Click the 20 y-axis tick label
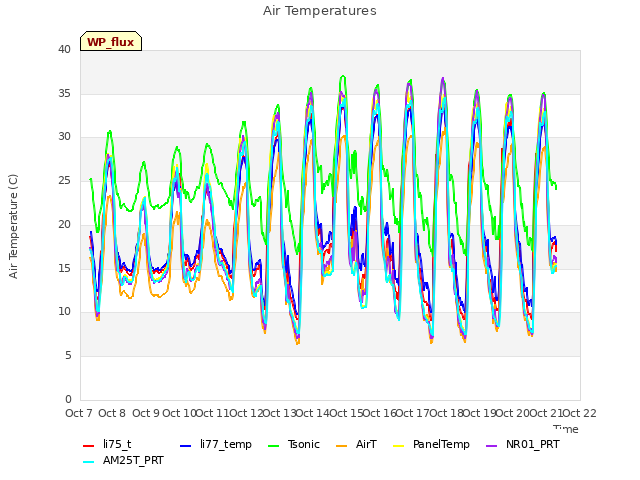This screenshot has width=640, height=480. point(64,224)
